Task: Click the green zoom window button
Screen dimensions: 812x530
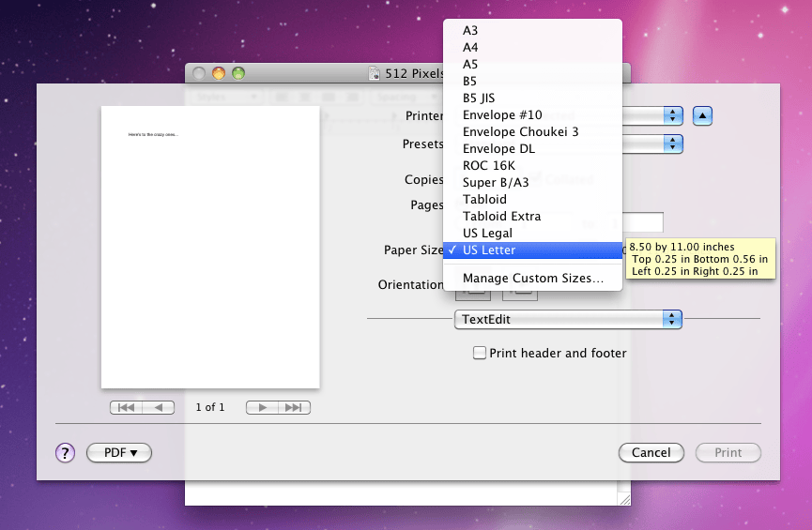Action: click(238, 73)
